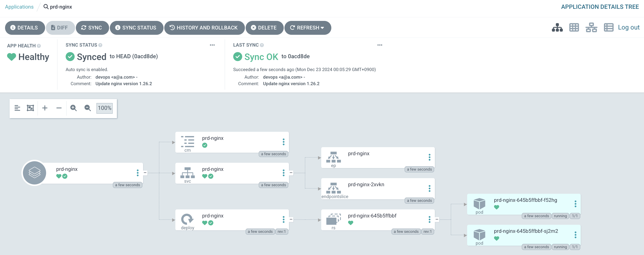The image size is (644, 255).
Task: Zoom in the resource tree
Action: coord(73,108)
